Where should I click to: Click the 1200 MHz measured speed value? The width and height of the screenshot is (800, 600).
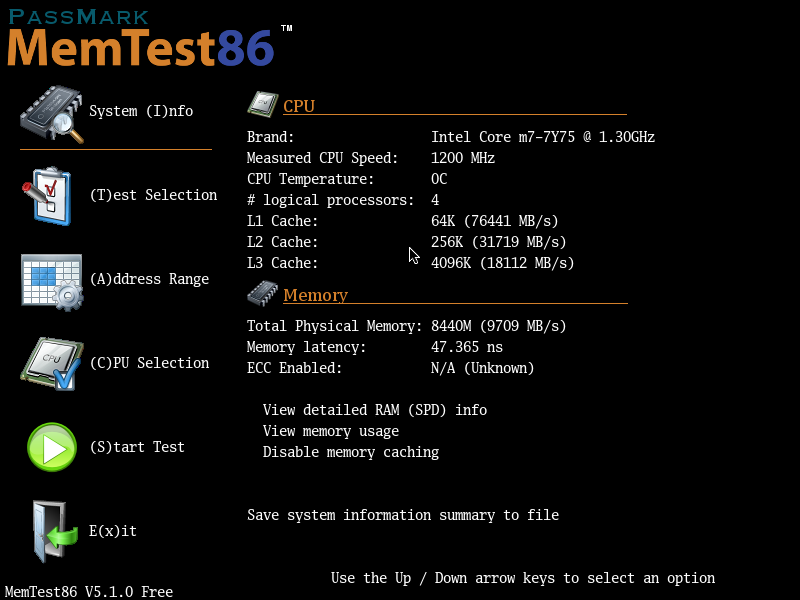(463, 158)
